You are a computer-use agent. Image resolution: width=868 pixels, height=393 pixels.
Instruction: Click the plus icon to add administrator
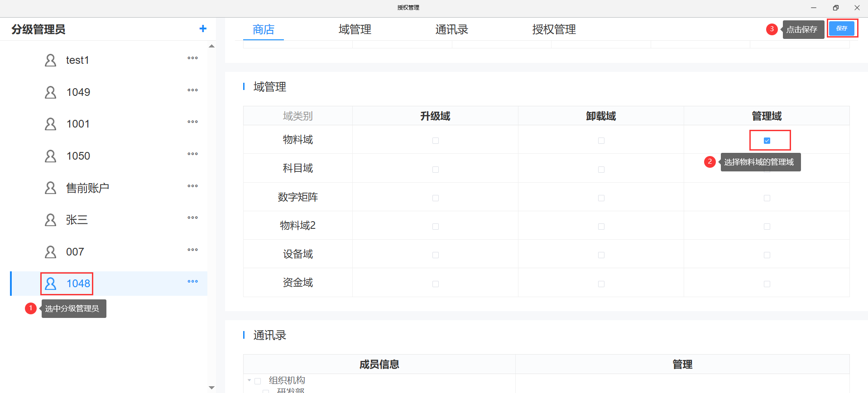point(203,29)
